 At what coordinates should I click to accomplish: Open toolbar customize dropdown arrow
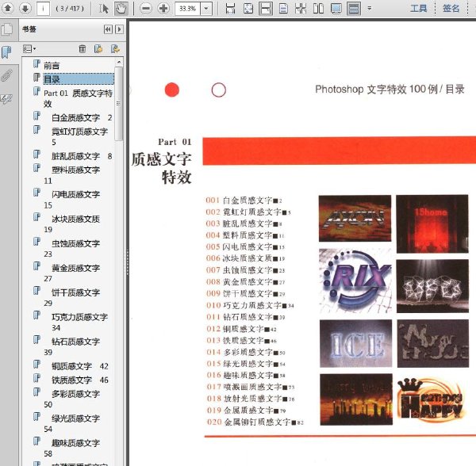(370, 8)
